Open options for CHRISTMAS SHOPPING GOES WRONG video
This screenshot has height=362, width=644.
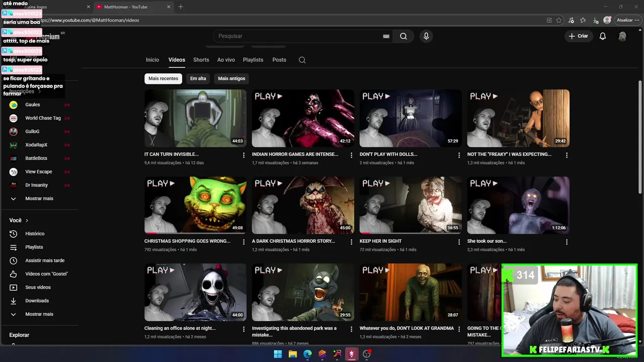(244, 242)
